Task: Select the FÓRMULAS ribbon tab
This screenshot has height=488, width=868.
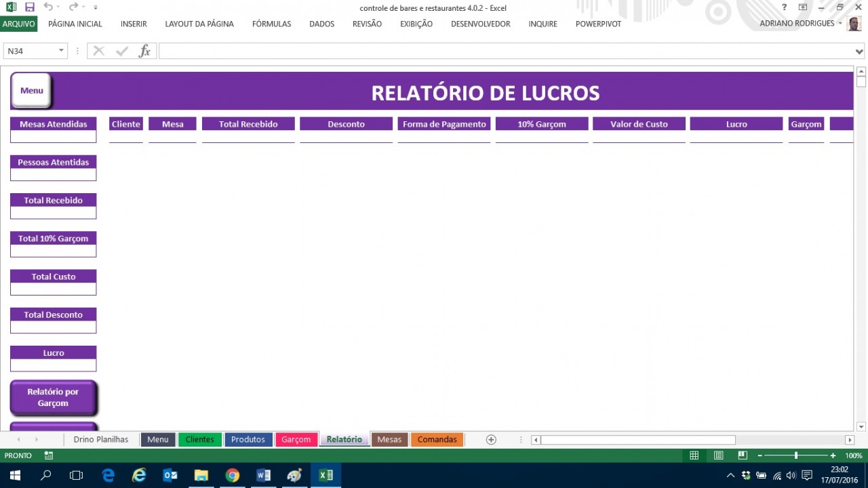Action: (x=271, y=24)
